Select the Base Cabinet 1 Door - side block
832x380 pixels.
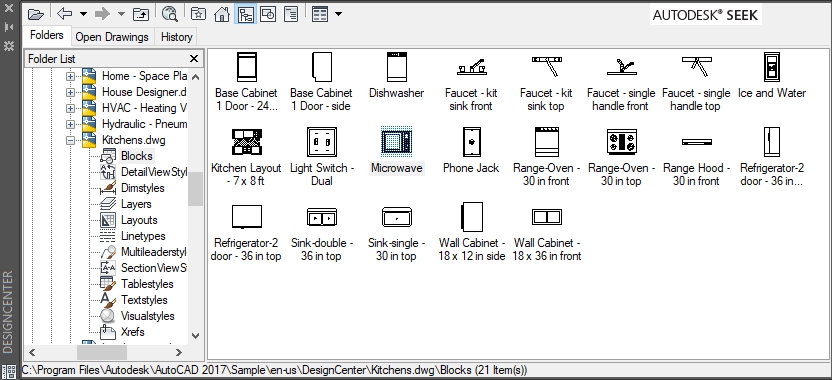pyautogui.click(x=322, y=81)
